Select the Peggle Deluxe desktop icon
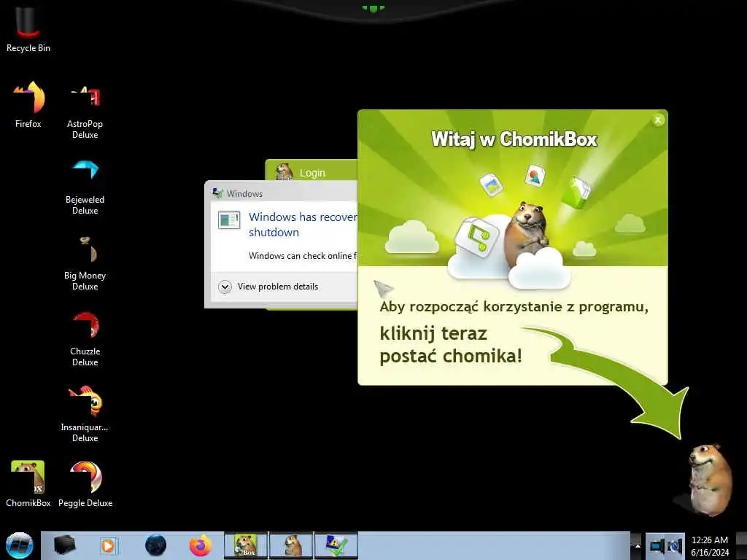747x560 pixels. click(85, 483)
